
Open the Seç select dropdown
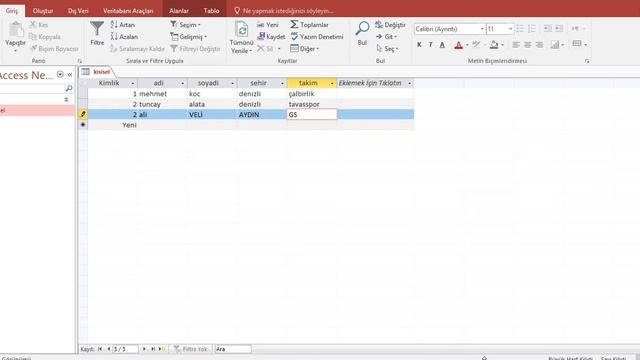(387, 49)
